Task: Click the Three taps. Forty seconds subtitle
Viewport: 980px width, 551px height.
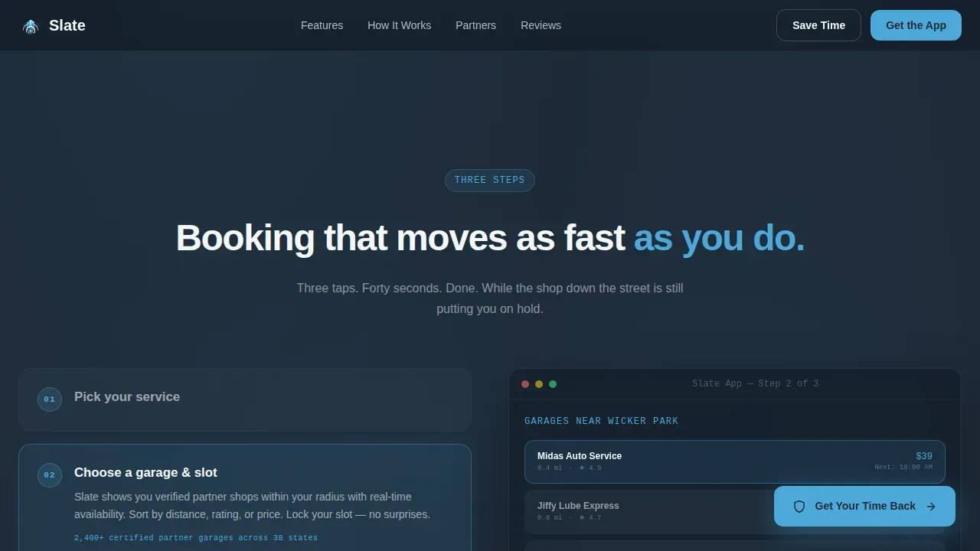Action: pyautogui.click(x=490, y=298)
